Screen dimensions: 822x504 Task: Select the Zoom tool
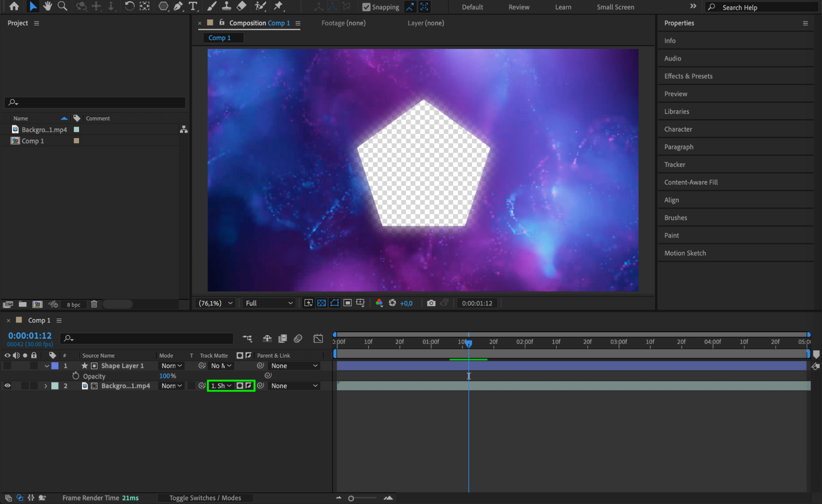pos(63,6)
